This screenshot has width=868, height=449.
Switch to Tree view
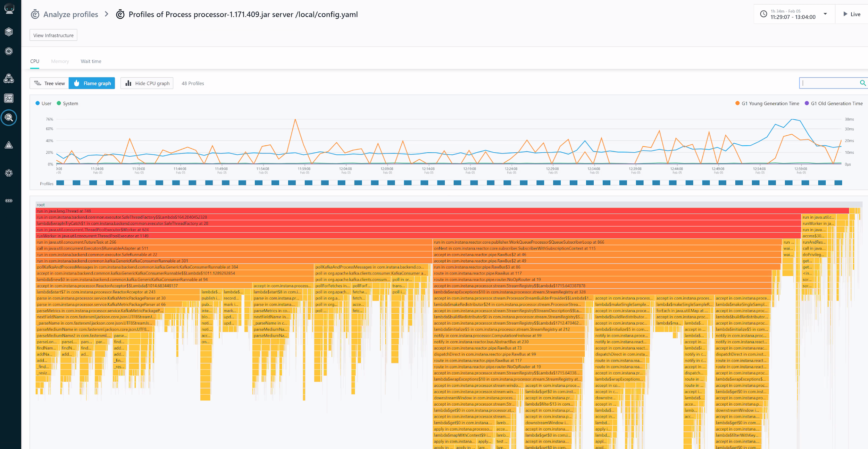click(49, 83)
